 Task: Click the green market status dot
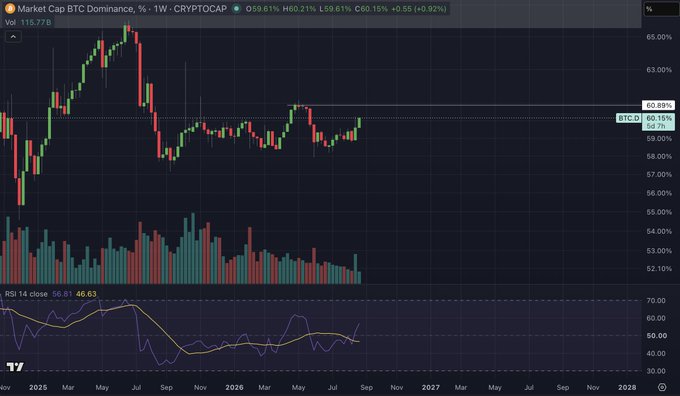[236, 8]
